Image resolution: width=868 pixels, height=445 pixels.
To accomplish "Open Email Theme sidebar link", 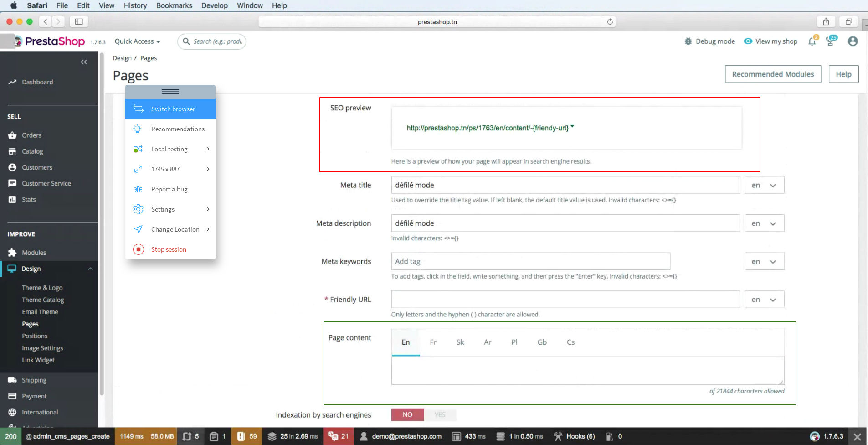I will (40, 312).
